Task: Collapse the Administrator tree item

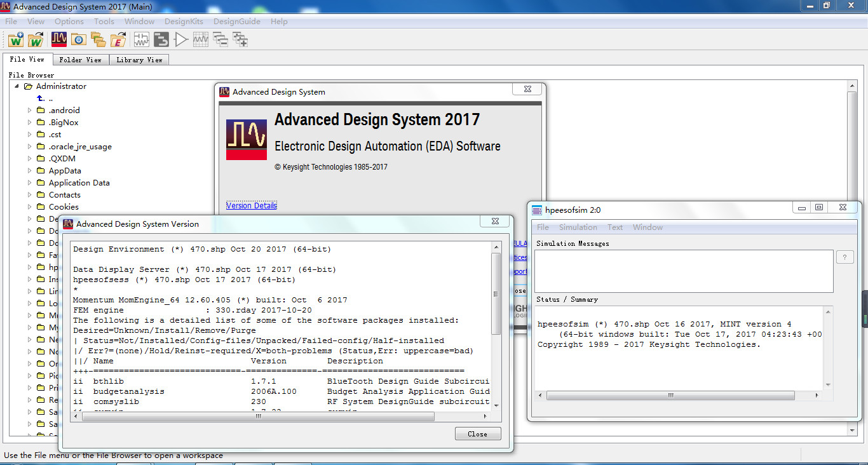Action: [15, 86]
